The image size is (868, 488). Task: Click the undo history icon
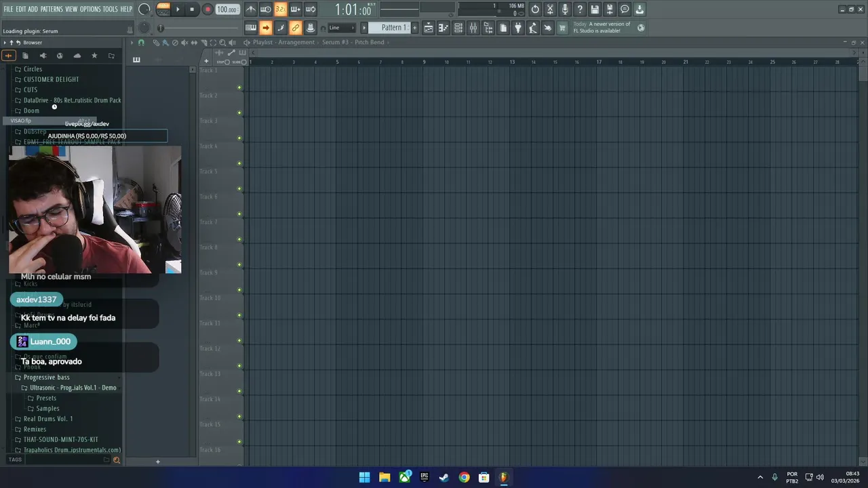pos(535,9)
